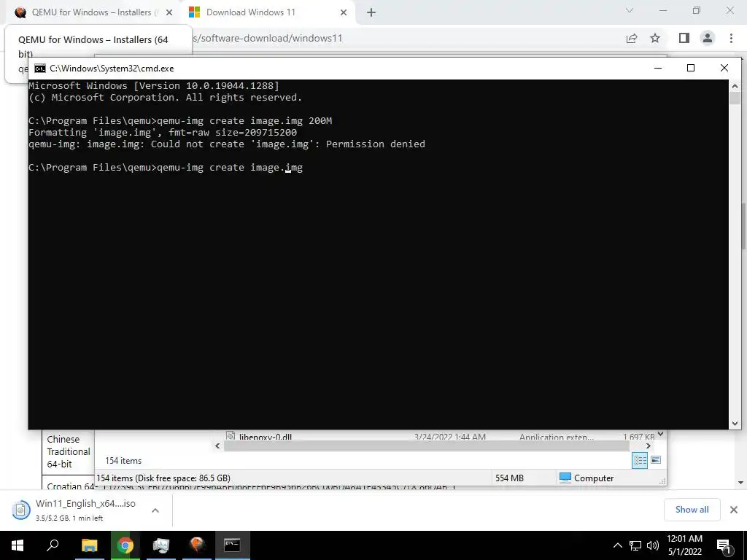Open the notification center icon
Image resolution: width=747 pixels, height=560 pixels.
(x=724, y=545)
